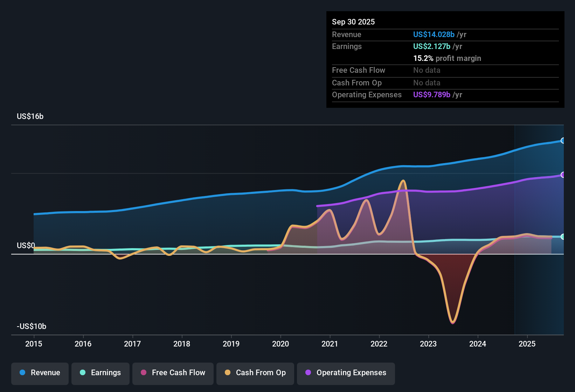The height and width of the screenshot is (392, 575).
Task: Click the Sep 30 2025 tooltip header
Action: [353, 22]
